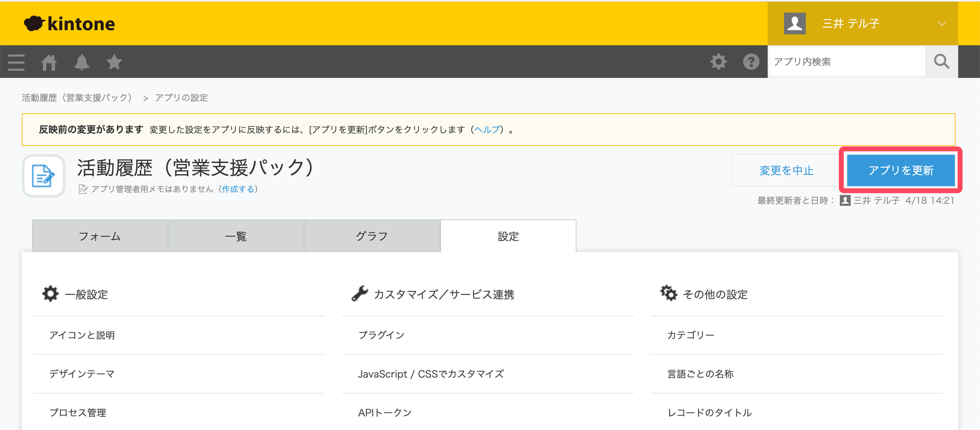Select the 設定 tab
This screenshot has width=980, height=430.
[508, 236]
